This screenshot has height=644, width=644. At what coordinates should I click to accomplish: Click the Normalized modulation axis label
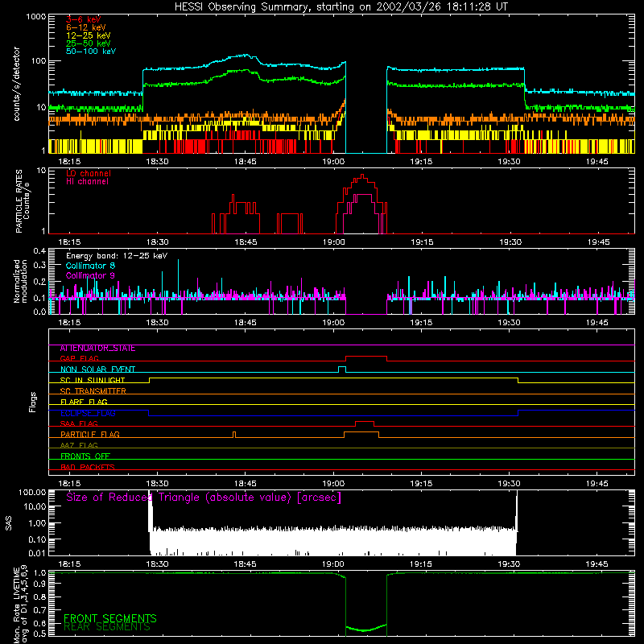(21, 281)
